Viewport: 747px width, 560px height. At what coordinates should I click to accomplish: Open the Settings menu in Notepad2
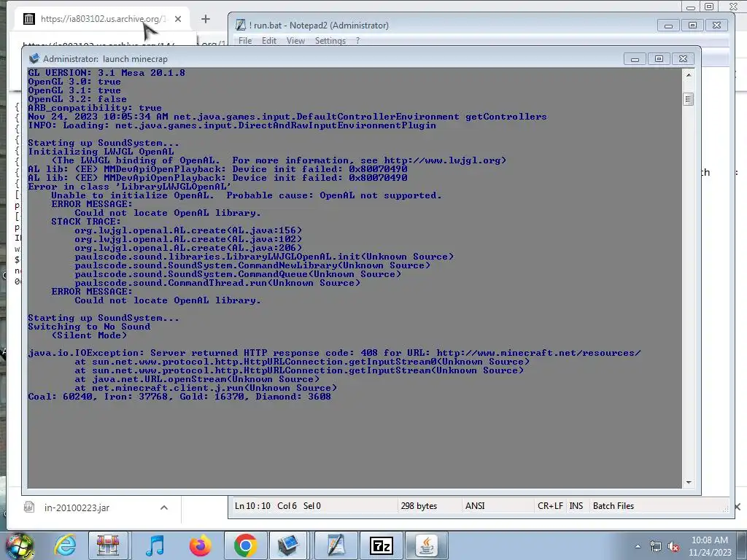pos(330,41)
